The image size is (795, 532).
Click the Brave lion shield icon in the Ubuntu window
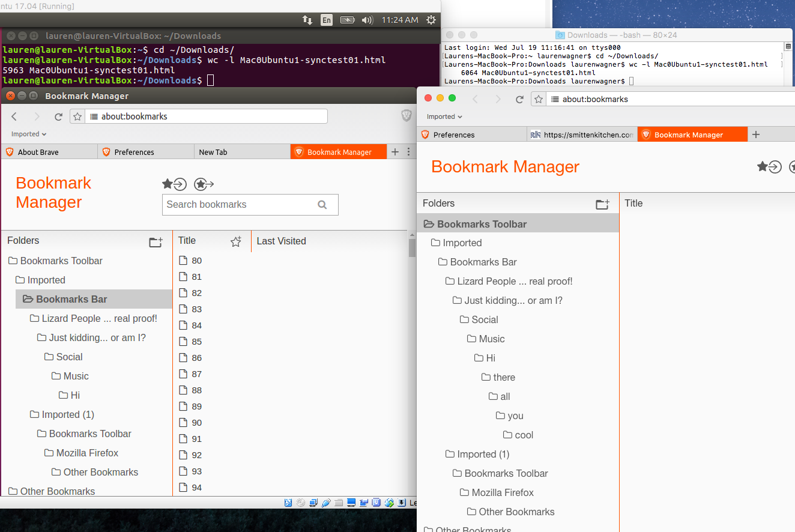[407, 116]
